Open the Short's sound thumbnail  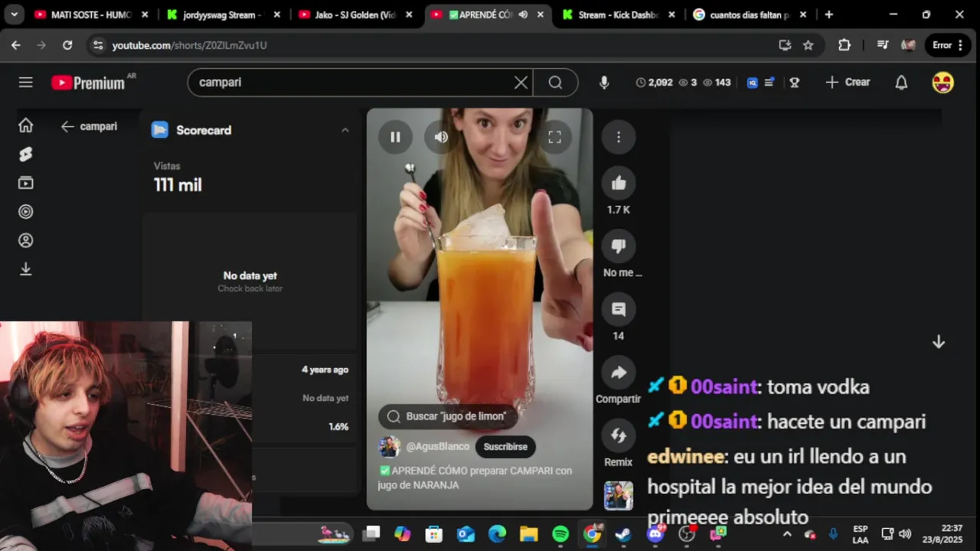(x=619, y=496)
